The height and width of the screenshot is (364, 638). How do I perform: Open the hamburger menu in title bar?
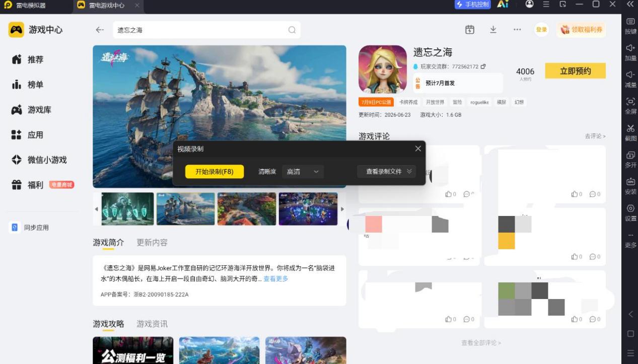[x=546, y=4]
